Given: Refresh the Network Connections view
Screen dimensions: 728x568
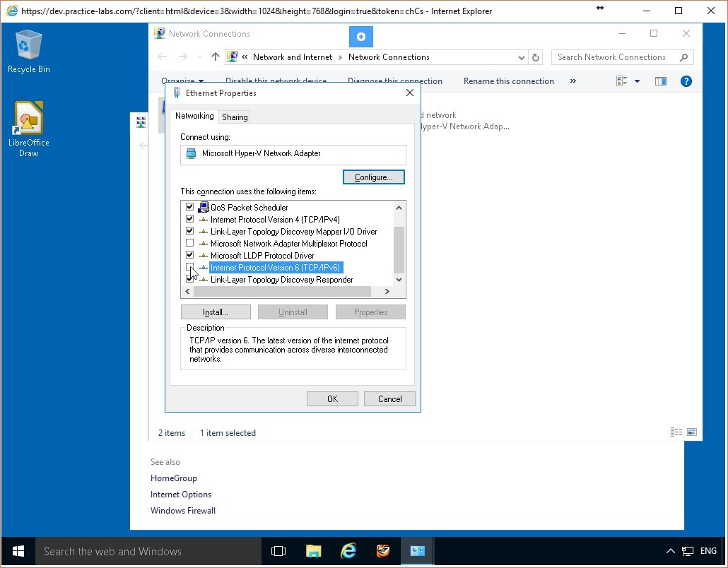Looking at the screenshot, I should [535, 57].
